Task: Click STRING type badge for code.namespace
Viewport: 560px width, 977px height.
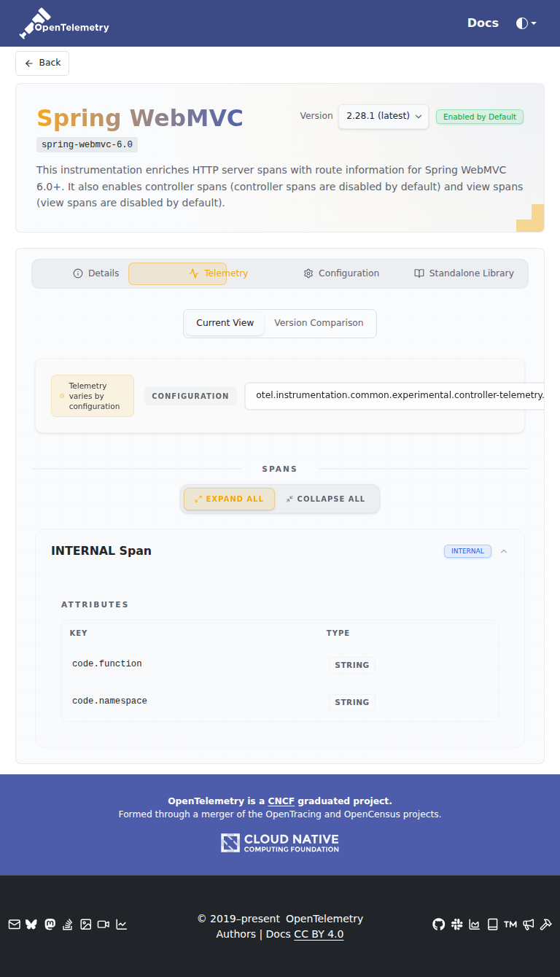Action: (x=352, y=702)
